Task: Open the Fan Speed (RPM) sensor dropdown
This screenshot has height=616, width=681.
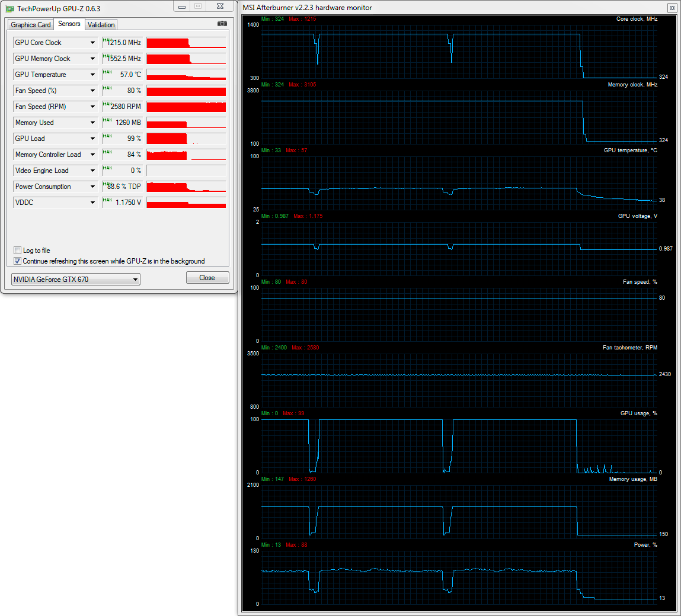Action: pyautogui.click(x=93, y=107)
